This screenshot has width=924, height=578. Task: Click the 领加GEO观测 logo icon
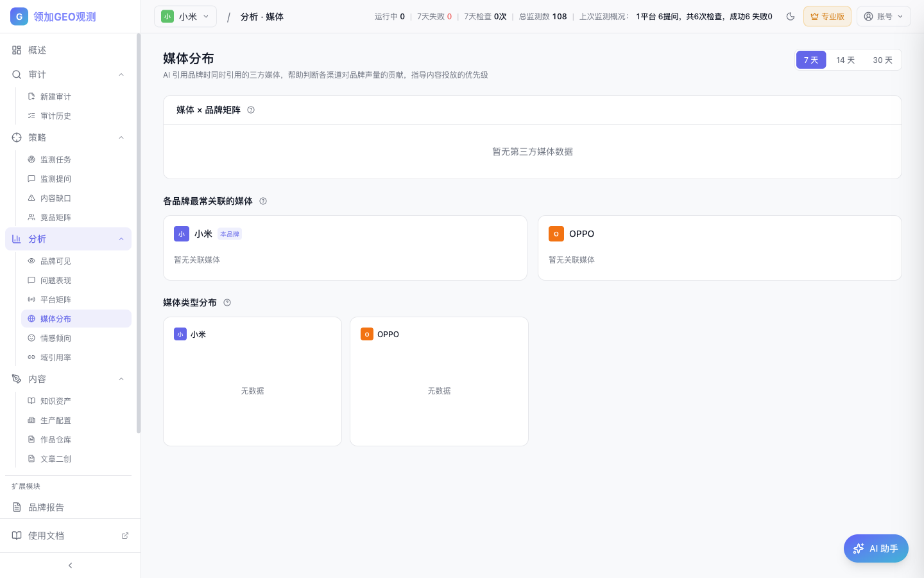pos(19,17)
